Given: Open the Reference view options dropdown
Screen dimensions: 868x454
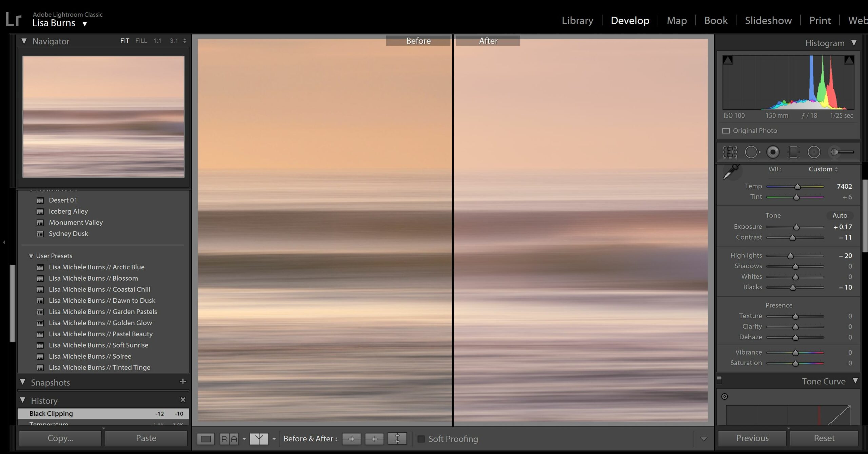Looking at the screenshot, I should point(244,439).
